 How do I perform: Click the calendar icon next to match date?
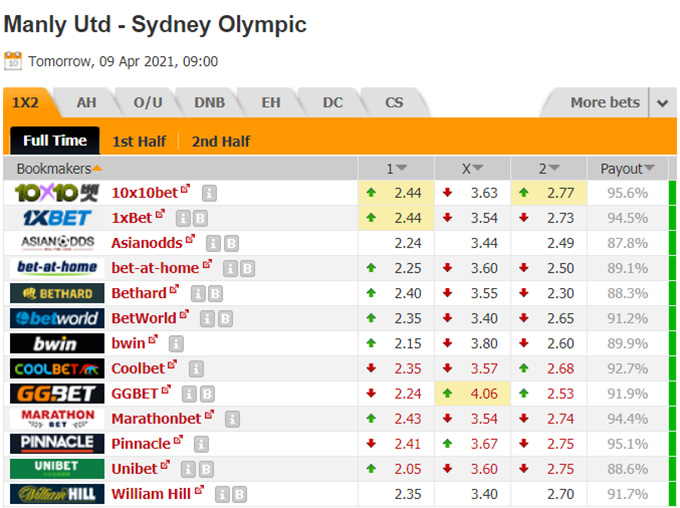click(13, 61)
